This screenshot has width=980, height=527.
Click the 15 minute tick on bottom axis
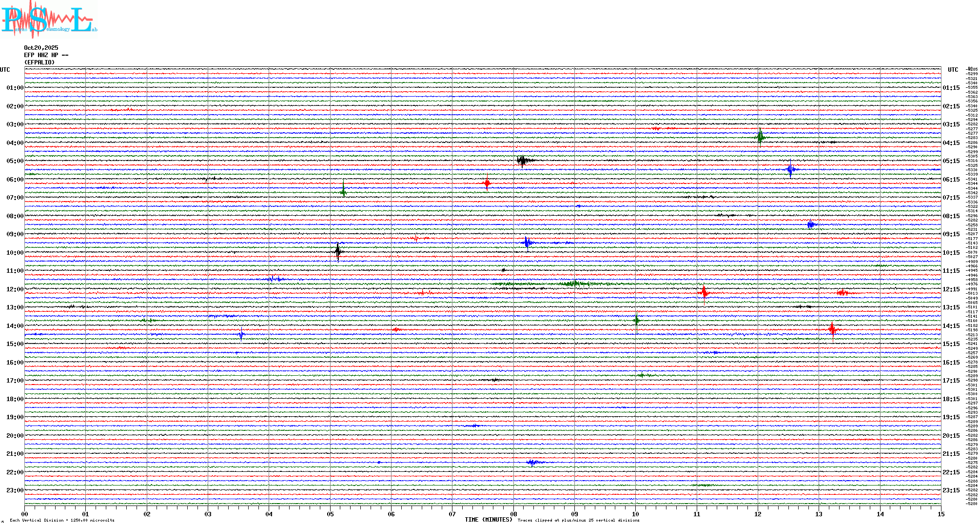click(x=941, y=514)
